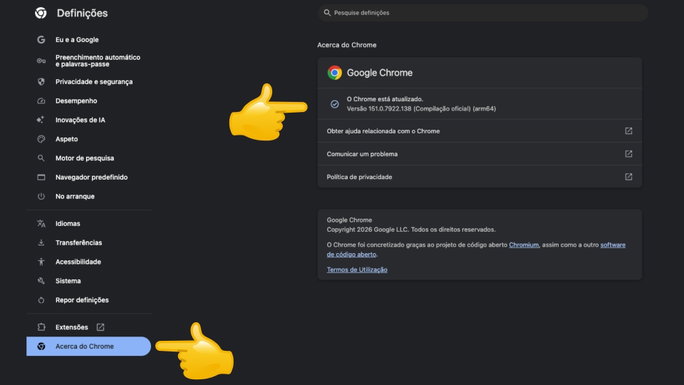Image resolution: width=684 pixels, height=385 pixels.
Task: Open Obter ajuda relacionada com o Chrome
Action: [479, 131]
